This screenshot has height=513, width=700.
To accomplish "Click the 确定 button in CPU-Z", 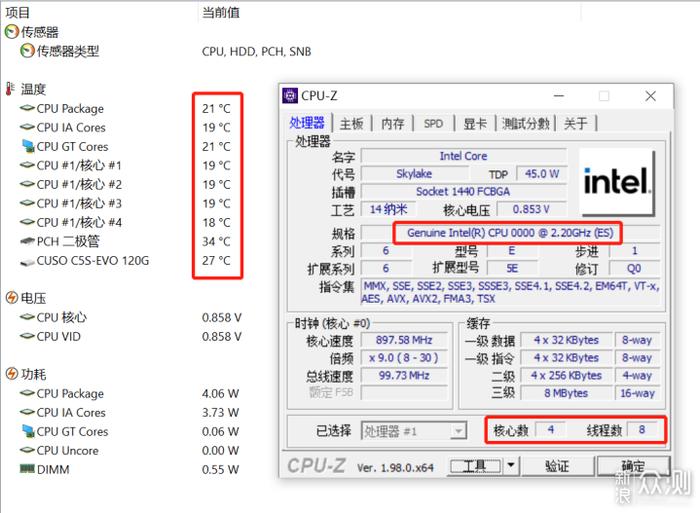I will point(633,466).
